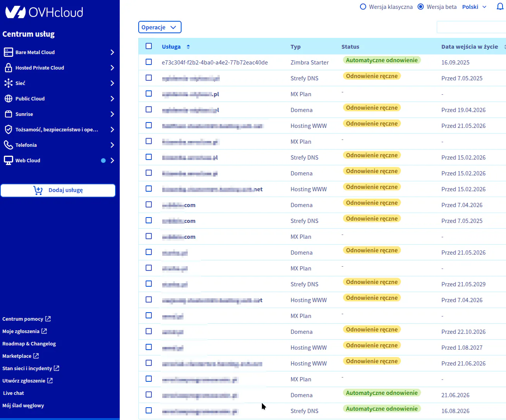The image size is (506, 420).
Task: Click the Hosted Private Cloud lock icon
Action: 8,68
